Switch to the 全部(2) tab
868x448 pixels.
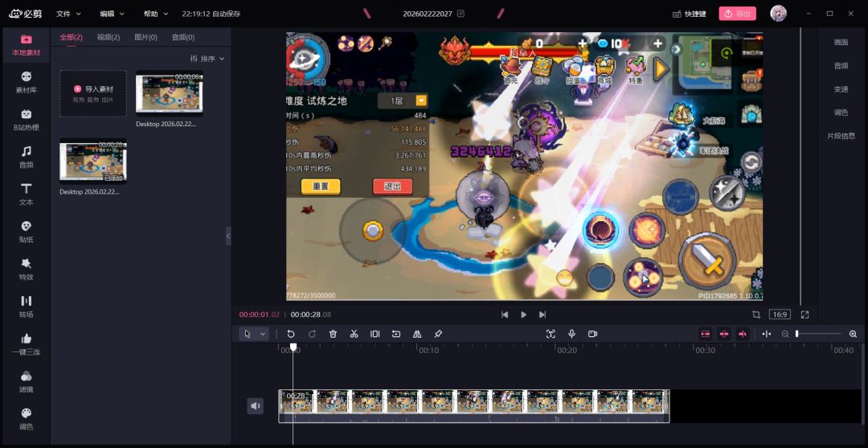click(x=71, y=37)
